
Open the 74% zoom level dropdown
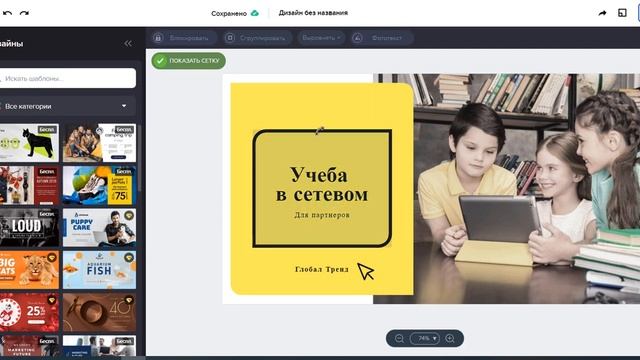point(424,339)
